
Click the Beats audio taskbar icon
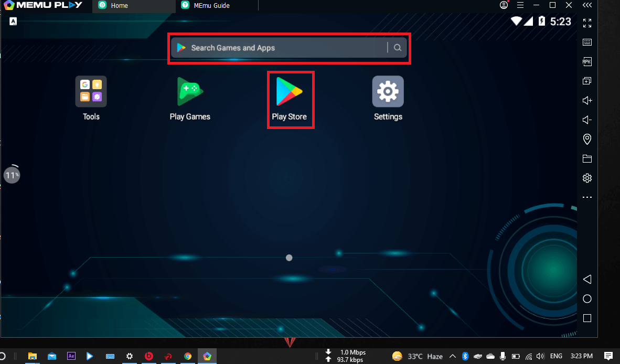click(148, 356)
